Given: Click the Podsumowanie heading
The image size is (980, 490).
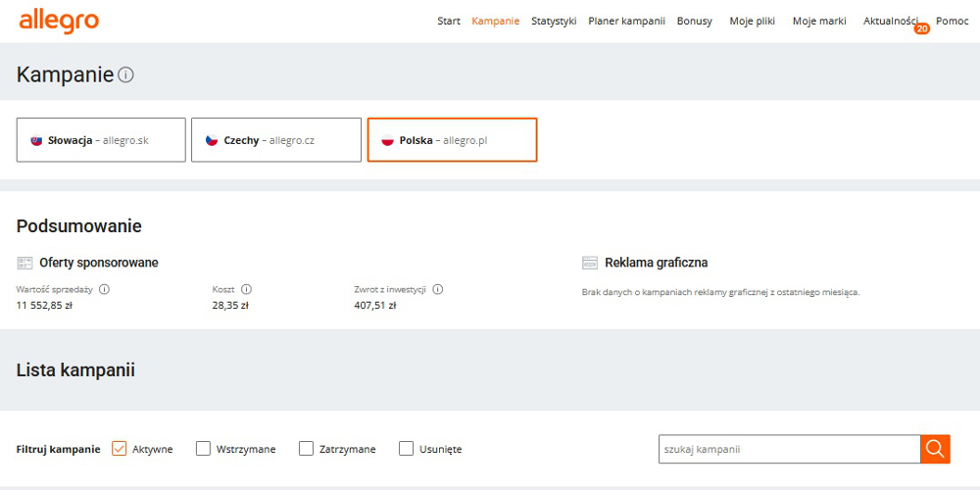Looking at the screenshot, I should coord(78,226).
